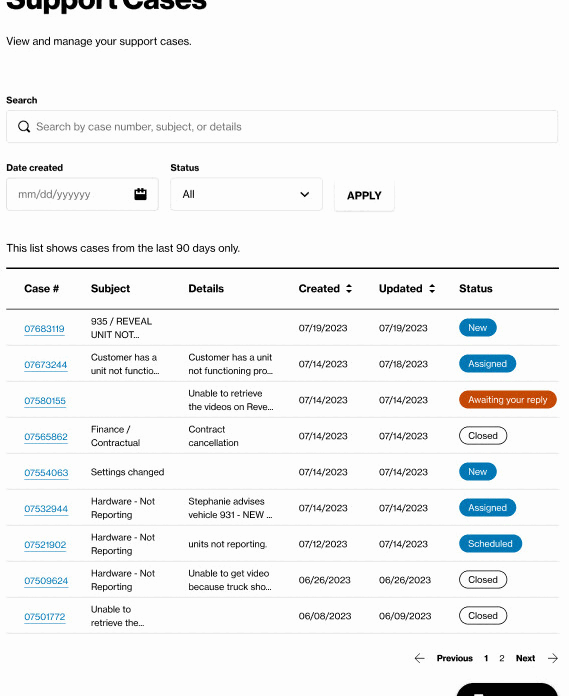Screen dimensions: 569x696
Task: Click the Status column header
Action: pos(475,289)
